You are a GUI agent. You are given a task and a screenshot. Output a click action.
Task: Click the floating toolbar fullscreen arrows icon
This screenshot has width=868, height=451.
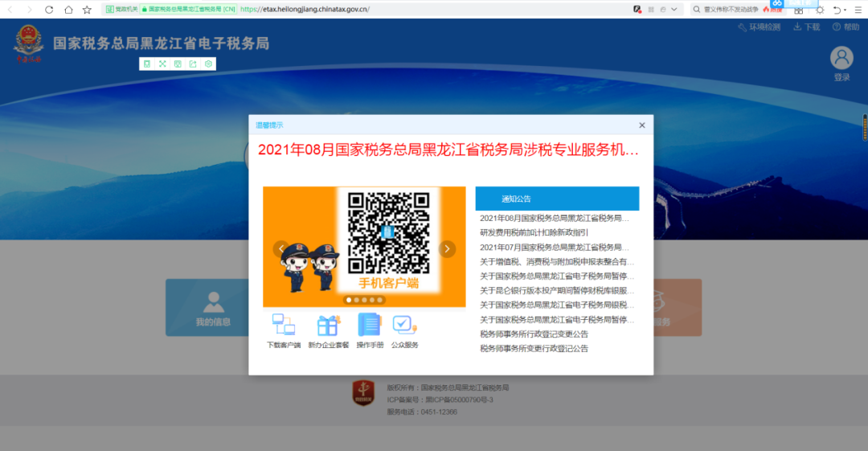162,64
